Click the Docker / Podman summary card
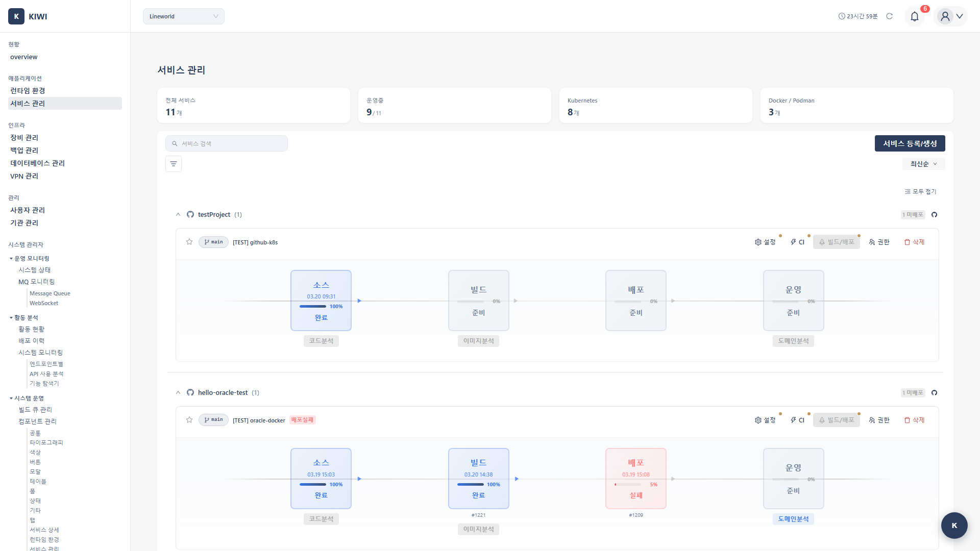 pos(857,105)
